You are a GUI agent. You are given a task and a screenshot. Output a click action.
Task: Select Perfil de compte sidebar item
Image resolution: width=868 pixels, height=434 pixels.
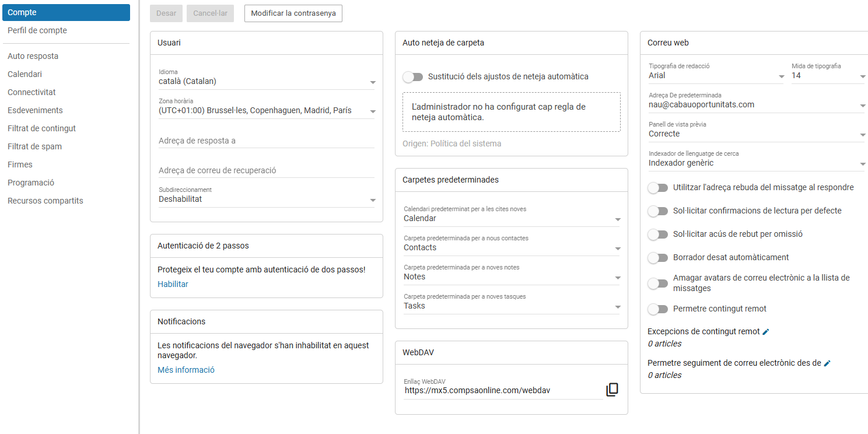click(x=37, y=30)
